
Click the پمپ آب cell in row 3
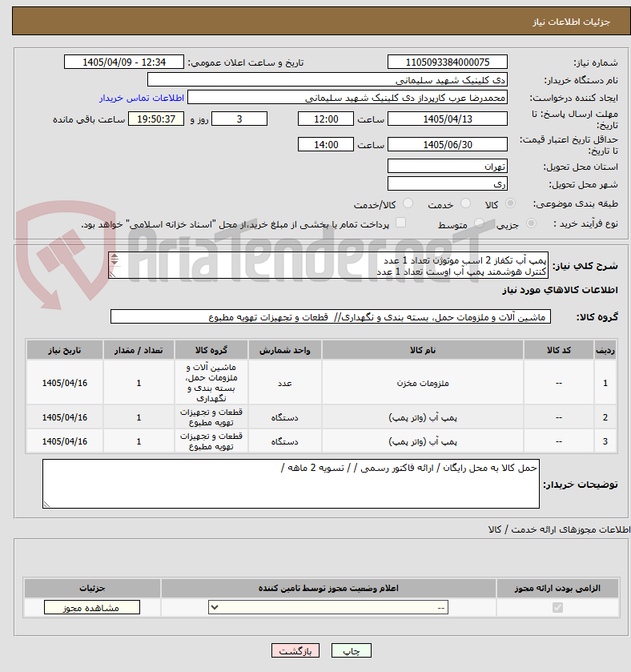422,441
